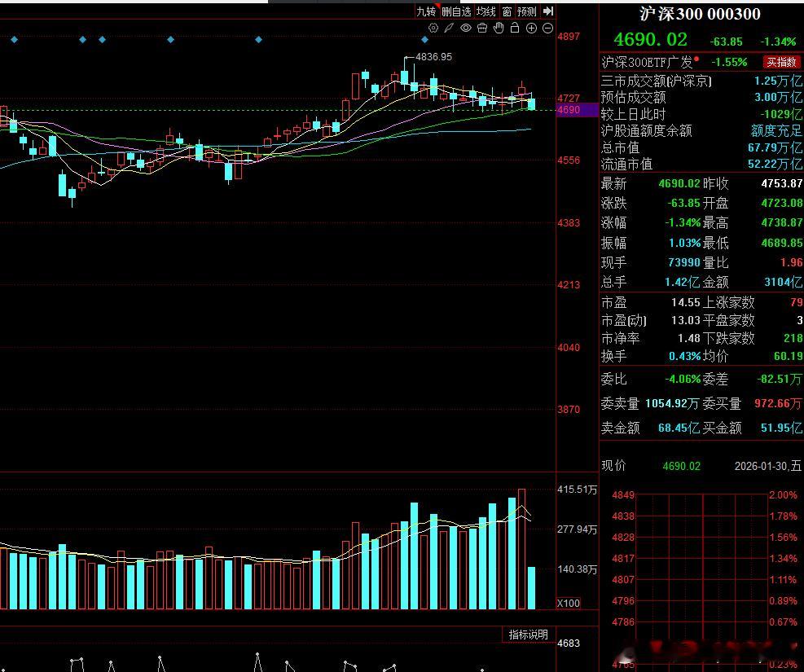Select 卖金额 value 68.45亿
The height and width of the screenshot is (672, 804).
(679, 428)
